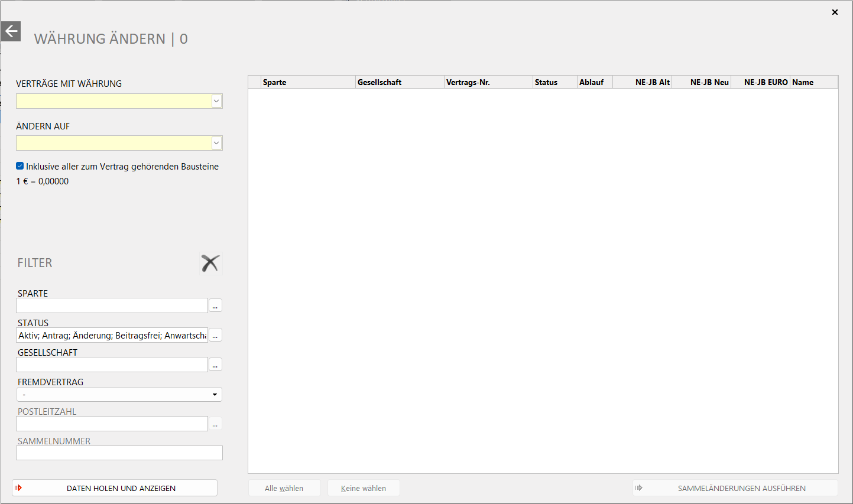The width and height of the screenshot is (853, 504).
Task: Open Gesellschaft selection ellipsis button
Action: 215,365
